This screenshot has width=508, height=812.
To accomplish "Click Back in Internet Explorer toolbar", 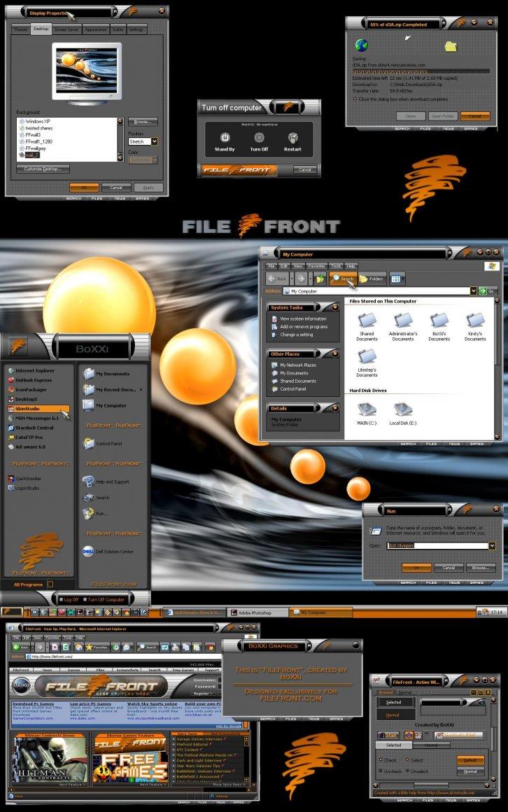I will point(21,647).
